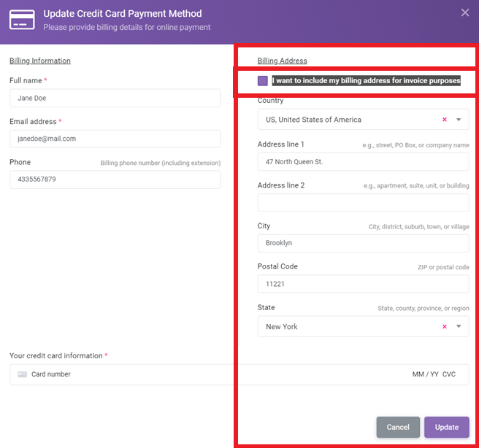Click the MM / YY expiry field

425,374
